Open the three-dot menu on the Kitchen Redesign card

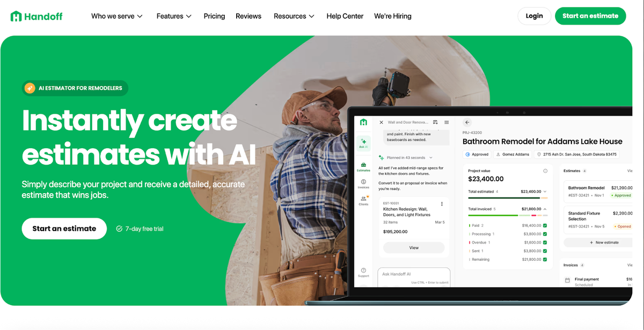(442, 204)
